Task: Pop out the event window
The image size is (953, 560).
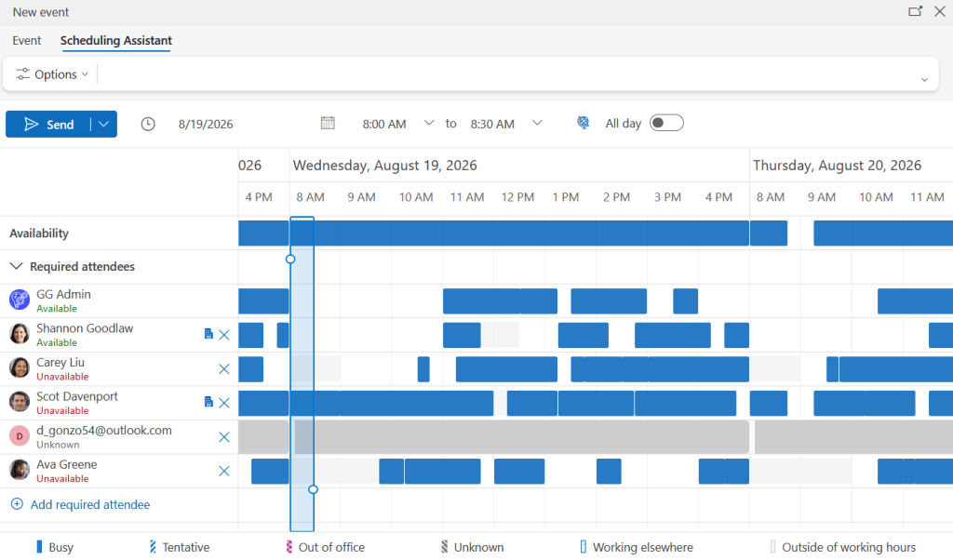Action: click(x=915, y=11)
